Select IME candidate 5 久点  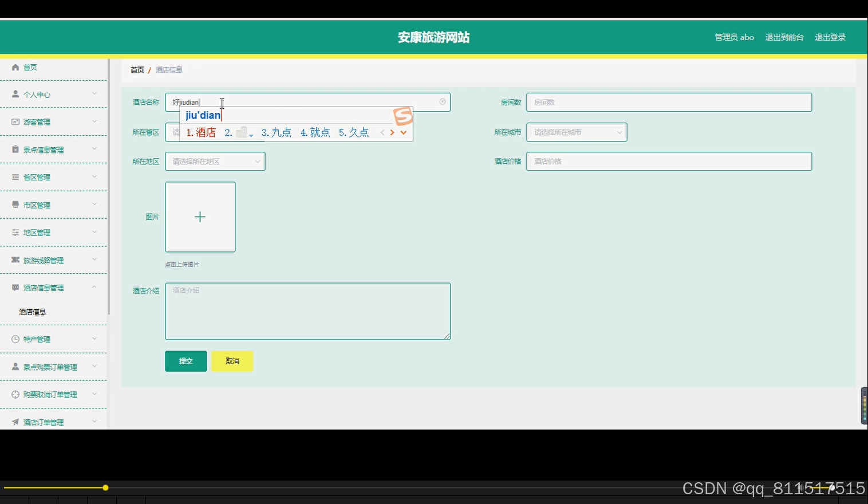354,132
